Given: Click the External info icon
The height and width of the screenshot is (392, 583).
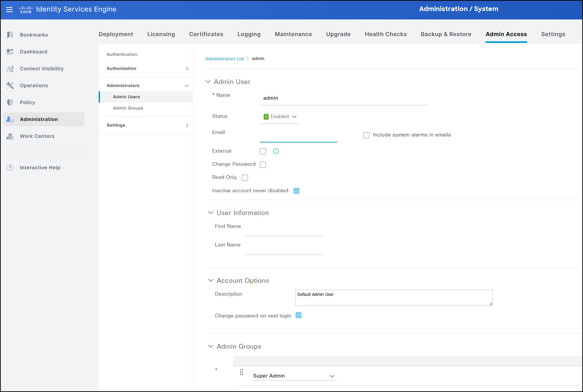Looking at the screenshot, I should (x=276, y=151).
